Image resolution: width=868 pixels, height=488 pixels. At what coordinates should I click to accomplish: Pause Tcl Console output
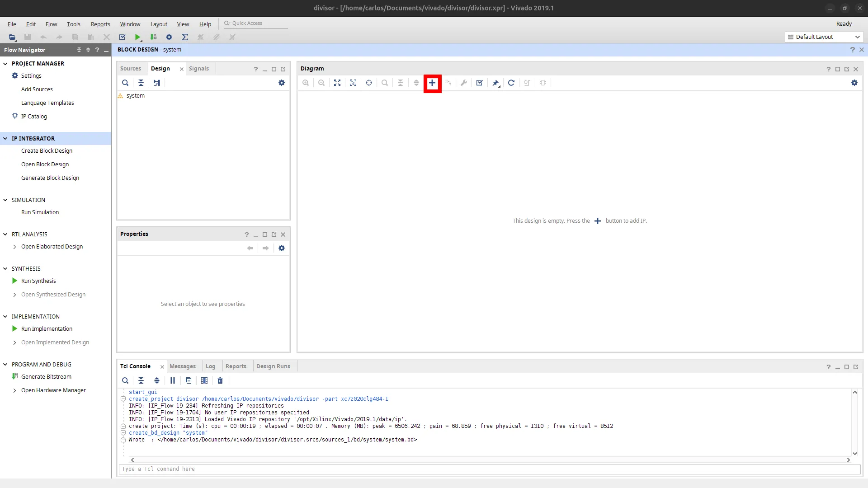[173, 380]
